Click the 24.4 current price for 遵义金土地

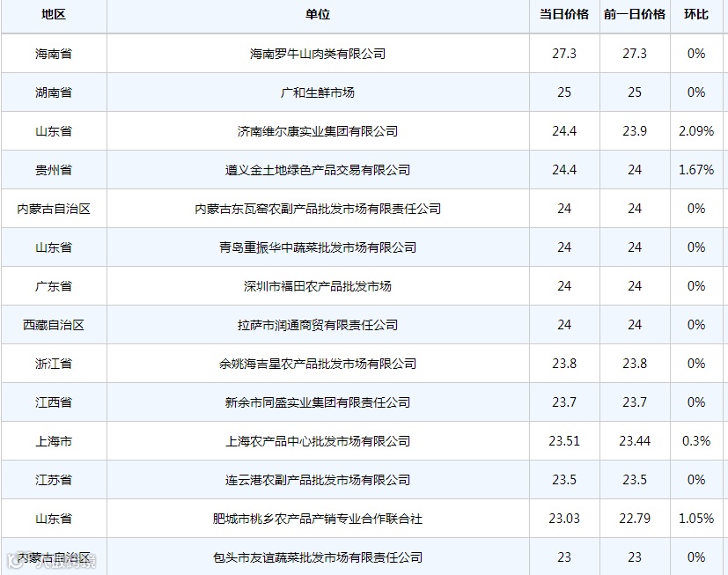[564, 170]
